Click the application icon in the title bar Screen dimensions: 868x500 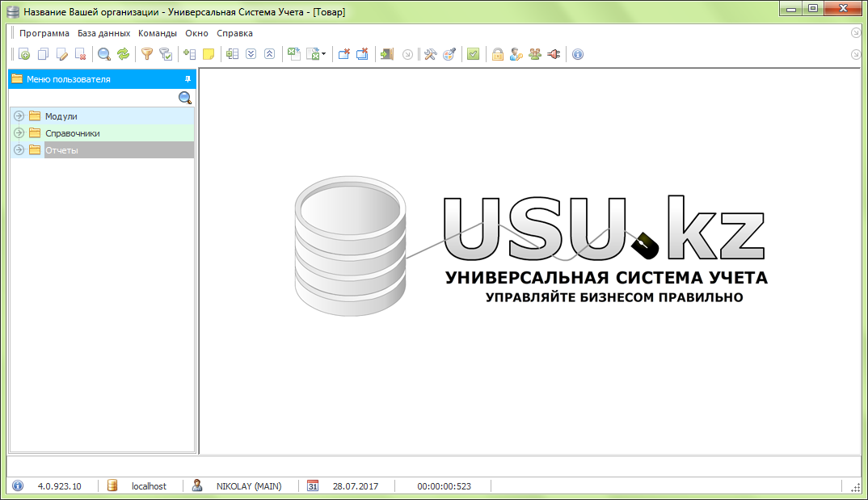pos(13,11)
